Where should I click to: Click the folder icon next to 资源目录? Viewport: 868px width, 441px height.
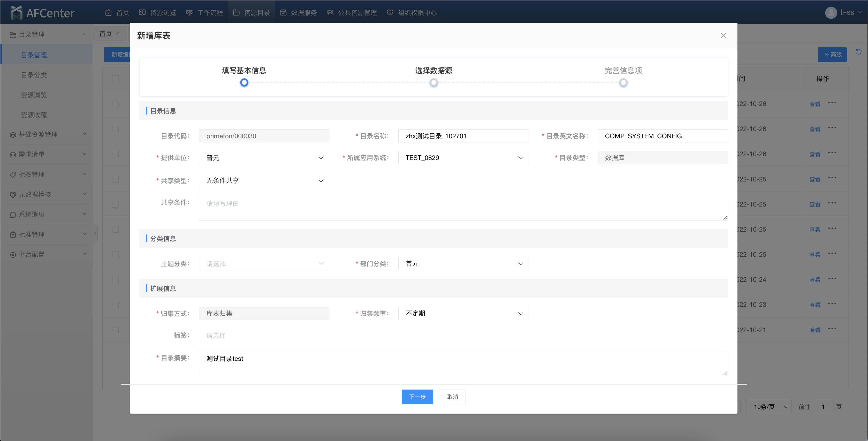click(236, 13)
